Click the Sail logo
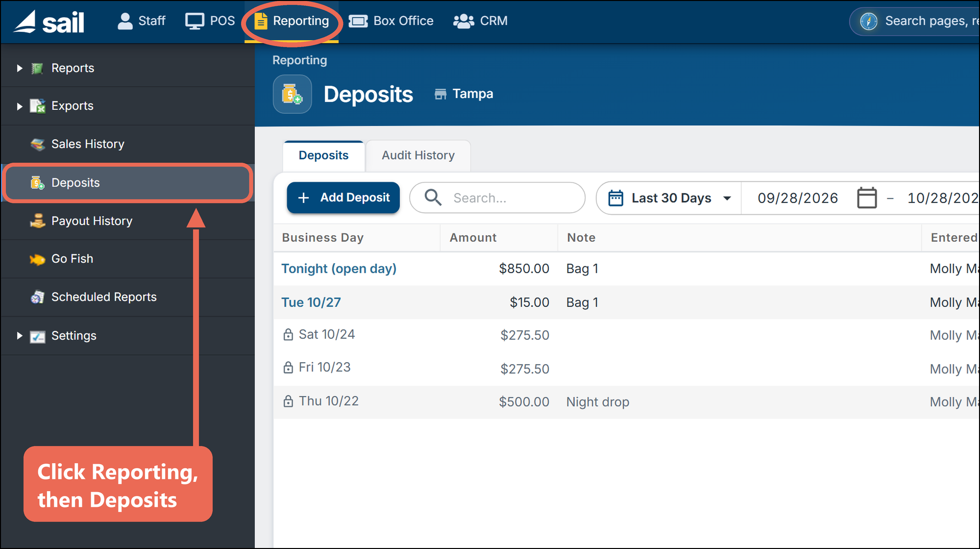 (x=49, y=22)
